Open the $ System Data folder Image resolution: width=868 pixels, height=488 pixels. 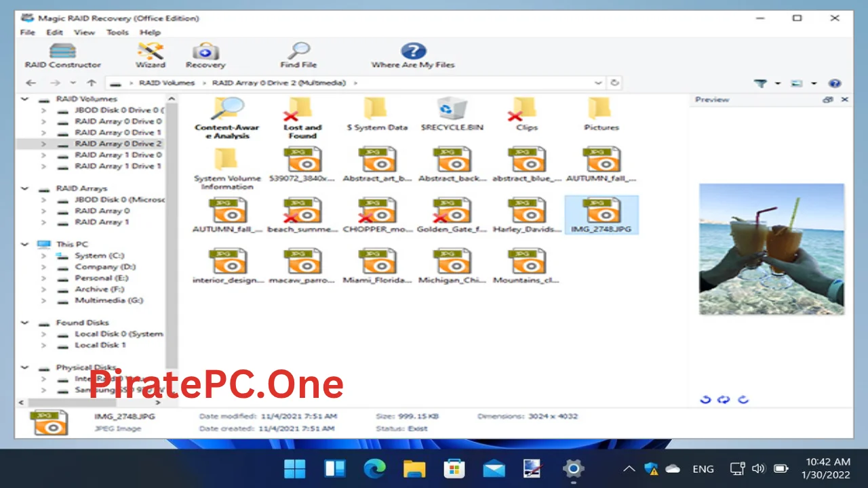(x=377, y=115)
